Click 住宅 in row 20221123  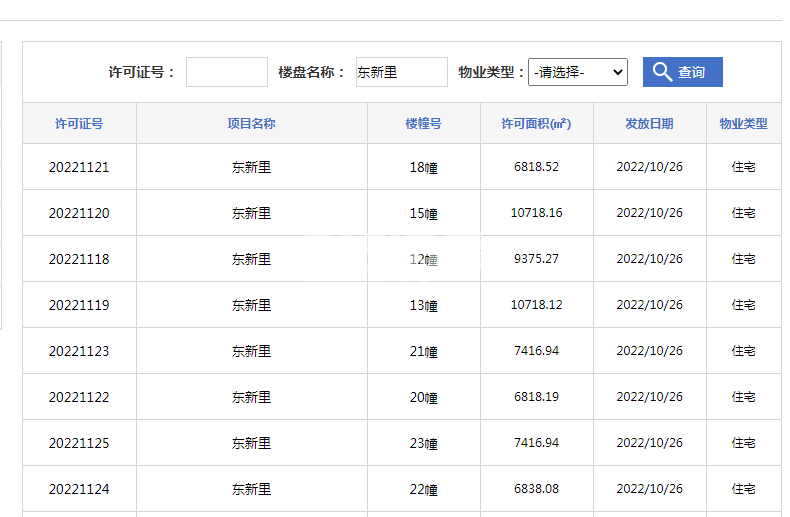click(743, 351)
